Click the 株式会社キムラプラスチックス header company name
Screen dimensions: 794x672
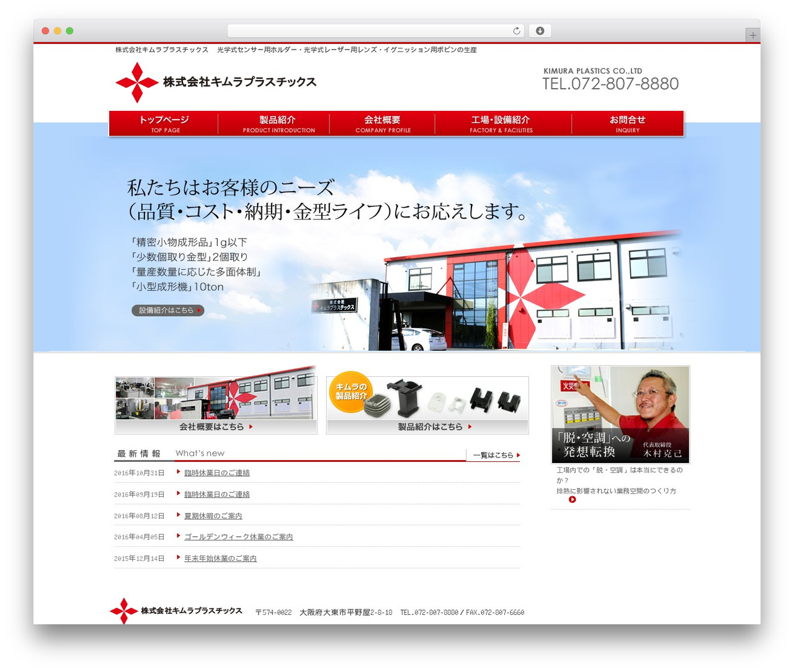click(x=239, y=82)
